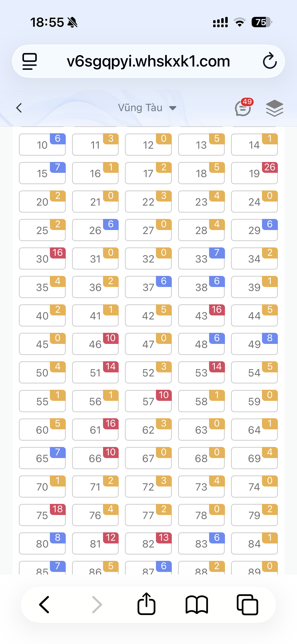Viewport: 297px width, 644px height.
Task: Reload the page with the refresh icon
Action: (270, 61)
